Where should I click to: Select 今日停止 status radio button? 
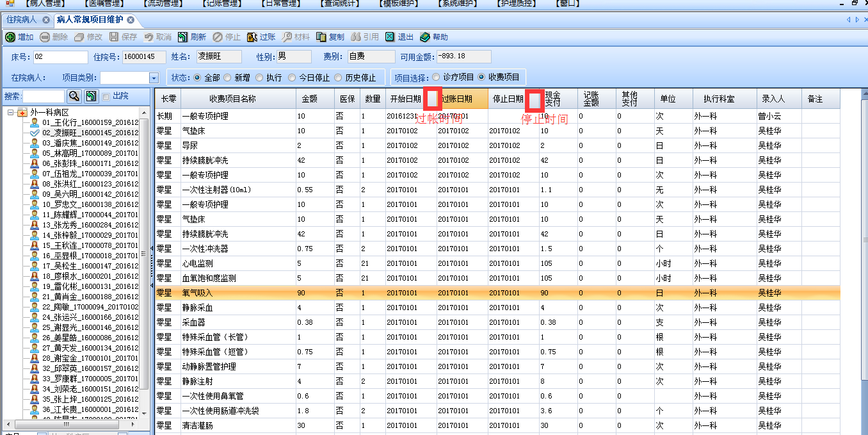pos(293,78)
